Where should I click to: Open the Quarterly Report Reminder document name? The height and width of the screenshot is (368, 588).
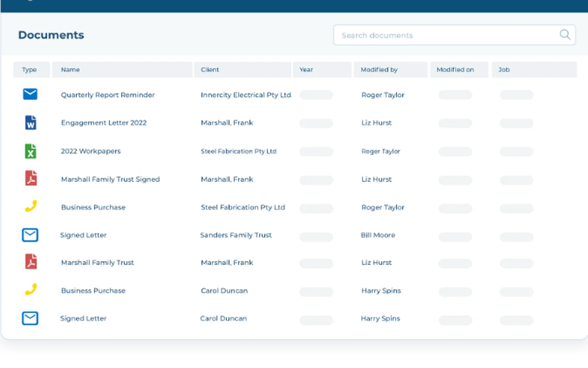click(108, 95)
